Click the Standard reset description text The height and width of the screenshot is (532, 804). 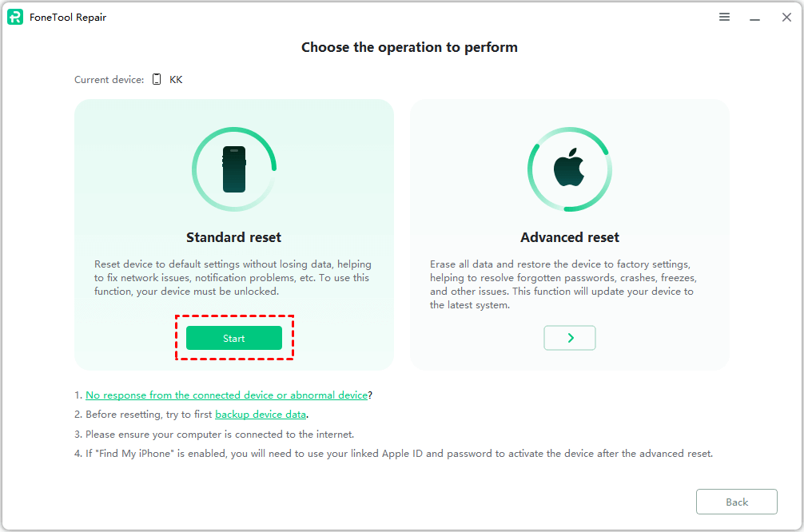(x=233, y=277)
